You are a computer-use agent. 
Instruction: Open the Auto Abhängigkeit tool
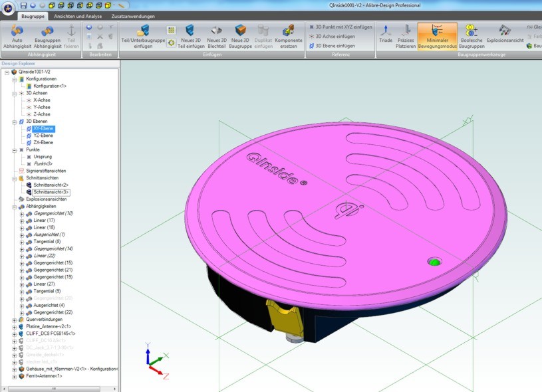point(17,37)
